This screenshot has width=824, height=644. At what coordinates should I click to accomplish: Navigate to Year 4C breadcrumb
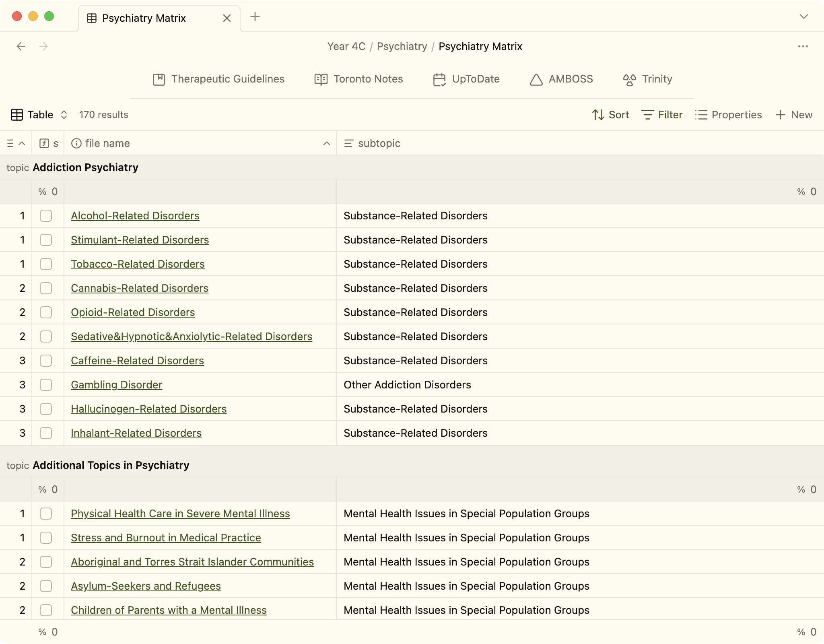[346, 46]
